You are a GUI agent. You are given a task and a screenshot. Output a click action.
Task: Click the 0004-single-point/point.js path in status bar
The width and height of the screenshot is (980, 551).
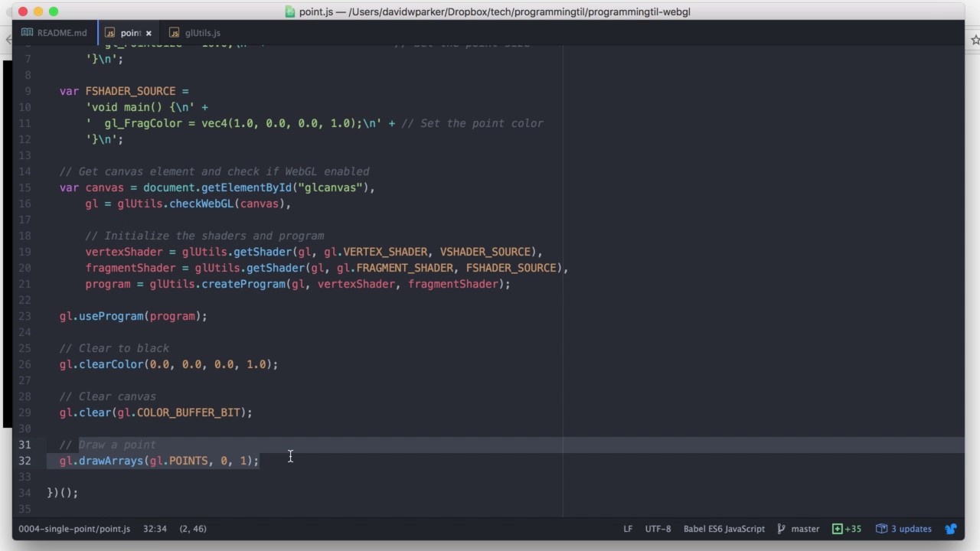coord(74,529)
